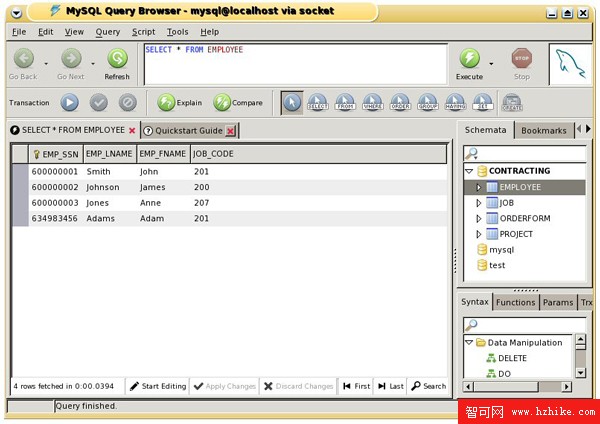Click the Search button below results

point(428,386)
